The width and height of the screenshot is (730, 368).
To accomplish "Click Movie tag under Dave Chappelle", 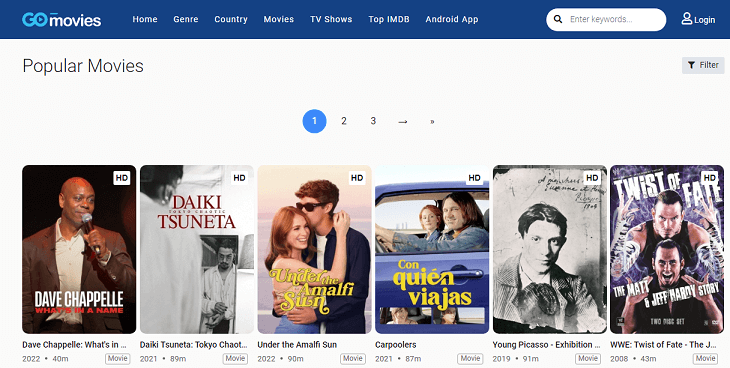I will pos(118,359).
